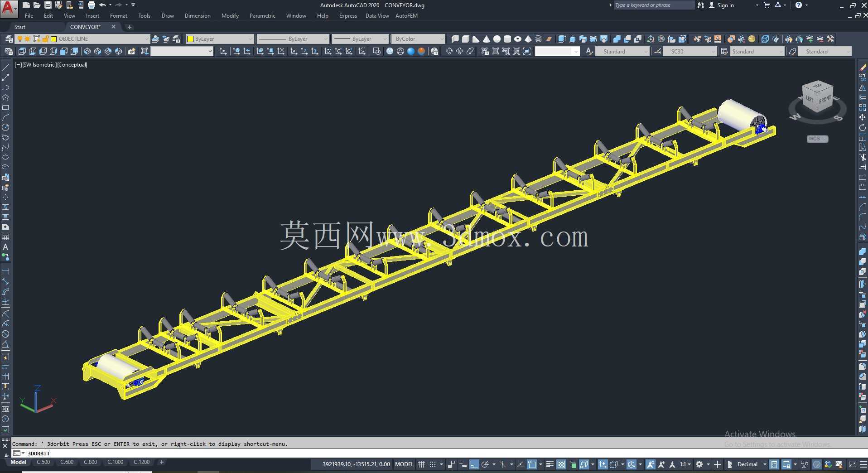Open the Modify menu

230,16
